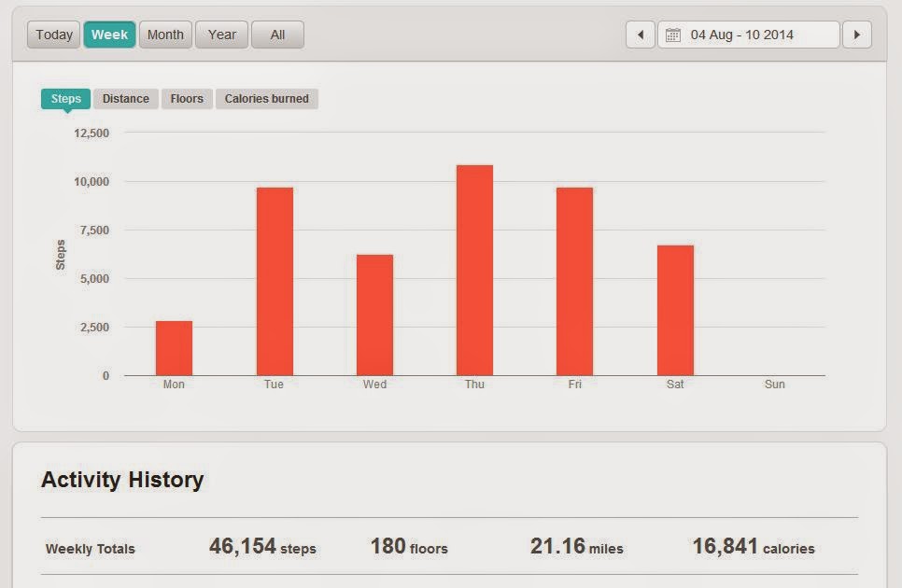Select the Week range button

(x=109, y=35)
